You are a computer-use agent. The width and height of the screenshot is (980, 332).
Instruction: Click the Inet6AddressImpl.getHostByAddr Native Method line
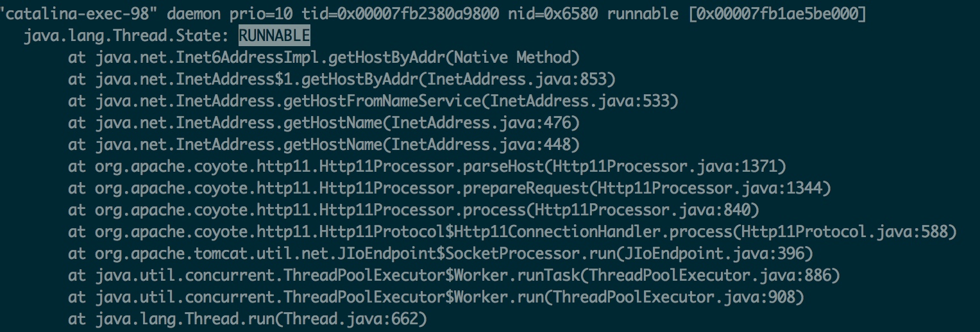coord(324,58)
